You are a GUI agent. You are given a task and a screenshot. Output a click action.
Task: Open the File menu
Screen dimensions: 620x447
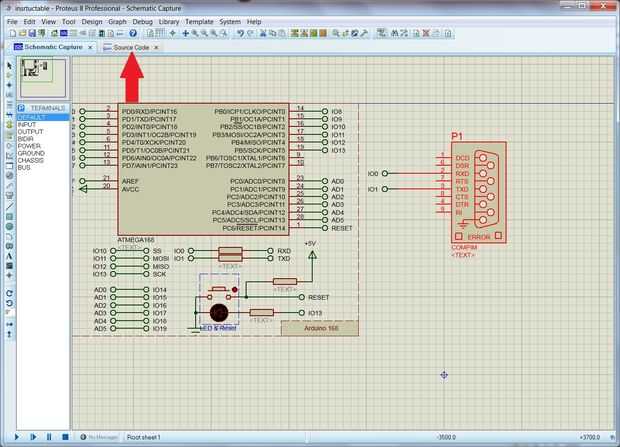coord(12,22)
